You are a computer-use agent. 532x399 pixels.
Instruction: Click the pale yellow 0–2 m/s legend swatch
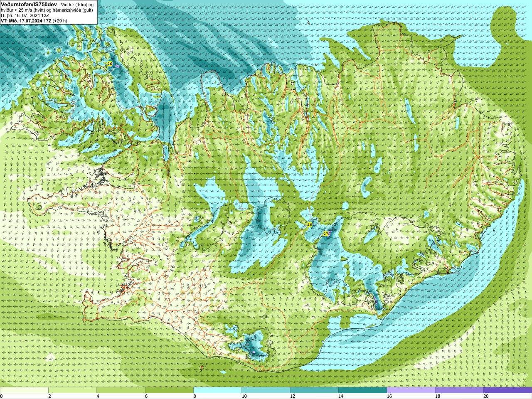24,390
